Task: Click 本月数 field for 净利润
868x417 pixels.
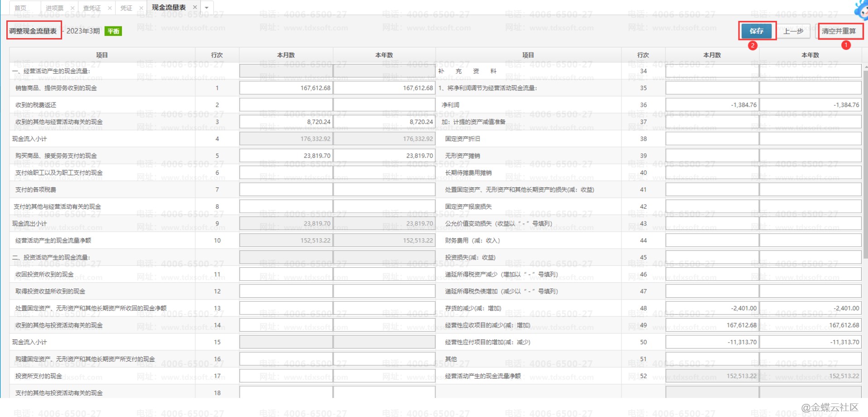Action: point(712,105)
